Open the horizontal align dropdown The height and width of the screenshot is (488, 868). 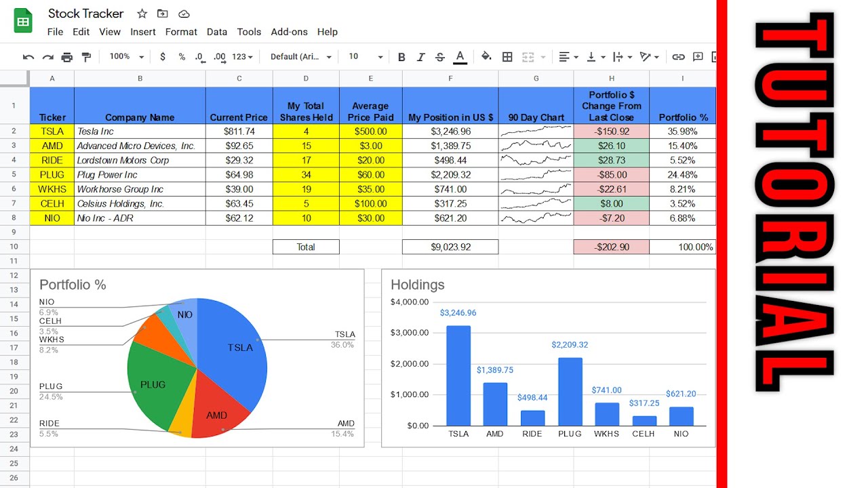(x=568, y=57)
